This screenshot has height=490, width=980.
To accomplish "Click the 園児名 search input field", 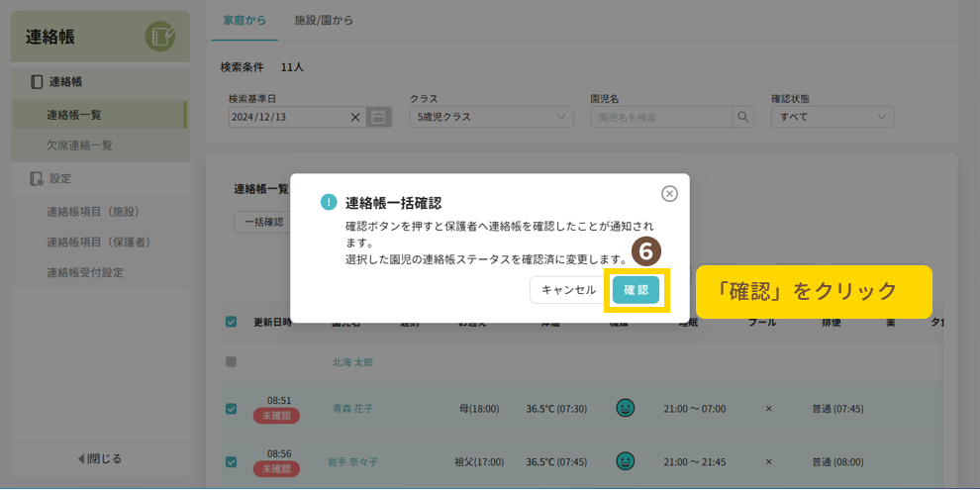I will point(660,117).
